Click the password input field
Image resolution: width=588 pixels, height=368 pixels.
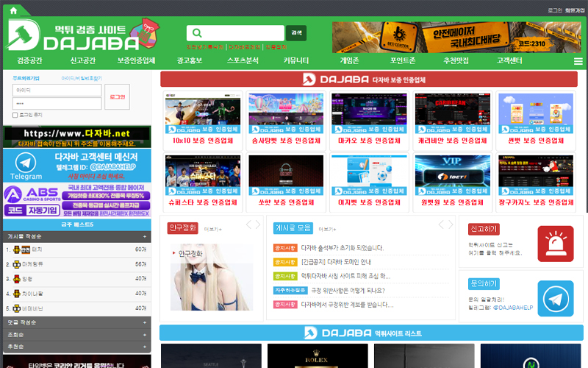coord(57,103)
